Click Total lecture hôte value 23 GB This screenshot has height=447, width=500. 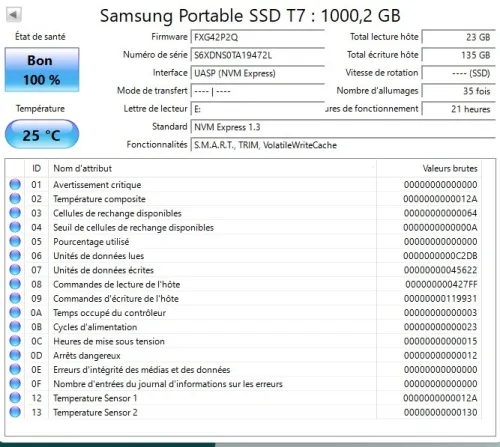pyautogui.click(x=458, y=37)
